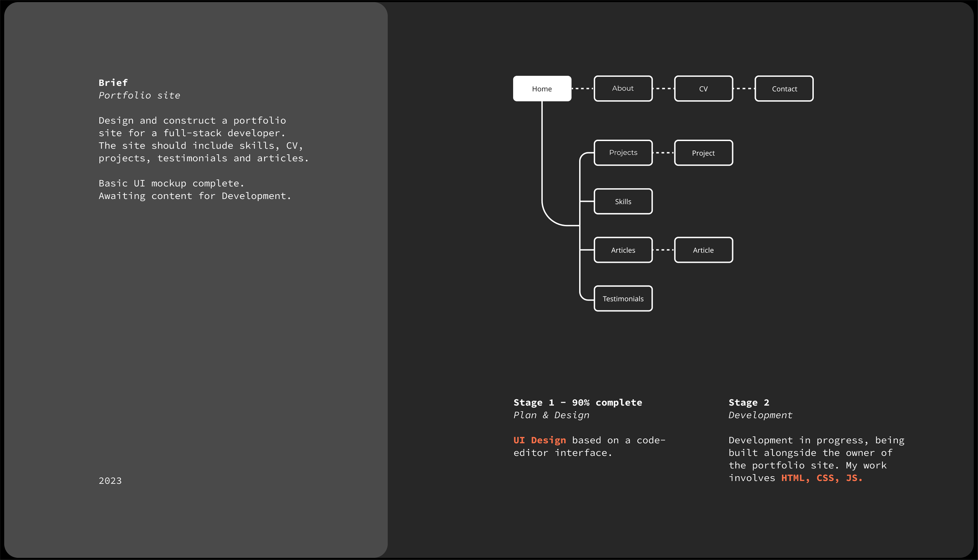This screenshot has height=560, width=978.
Task: Click the Contact sitemap box
Action: click(784, 89)
